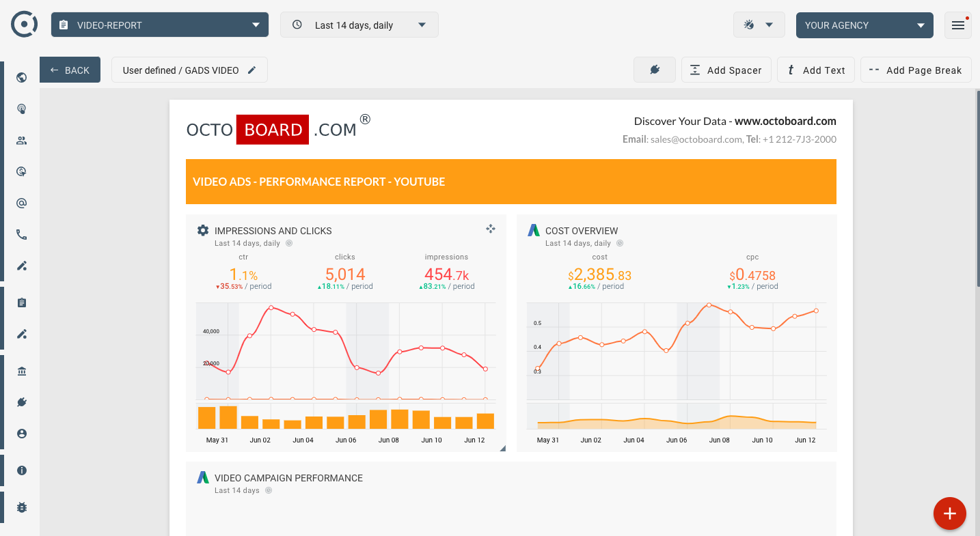Click the phone sidebar icon
This screenshot has height=536, width=980.
click(x=22, y=235)
